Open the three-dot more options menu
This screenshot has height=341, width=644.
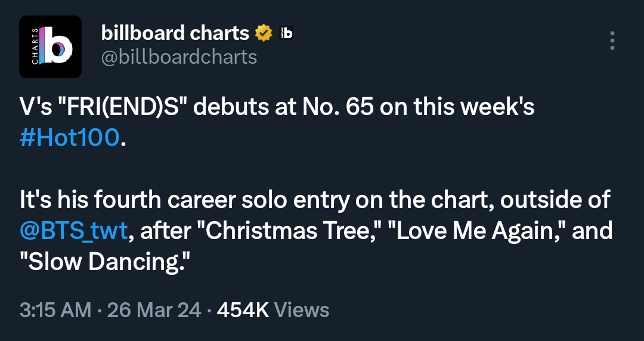click(612, 41)
